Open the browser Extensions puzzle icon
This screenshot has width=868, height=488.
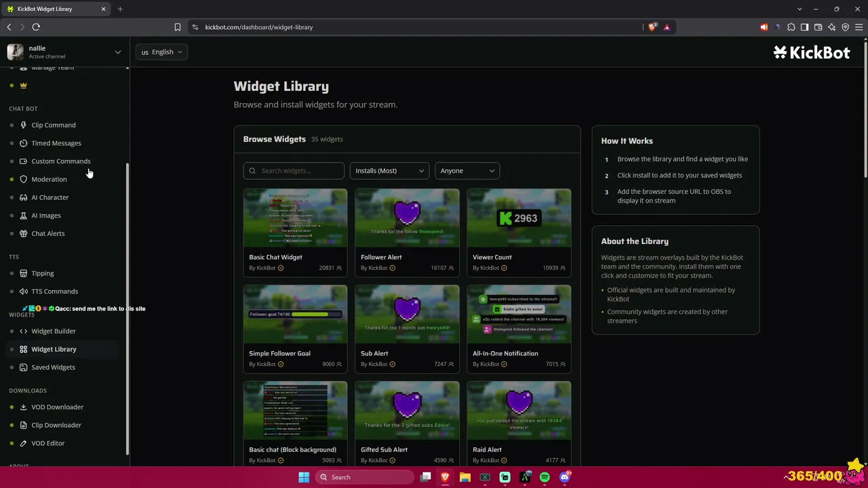(x=791, y=27)
